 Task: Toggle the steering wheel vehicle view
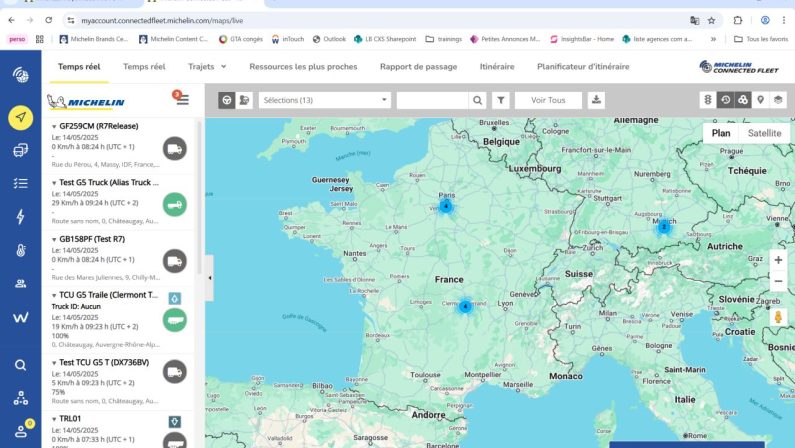(227, 100)
